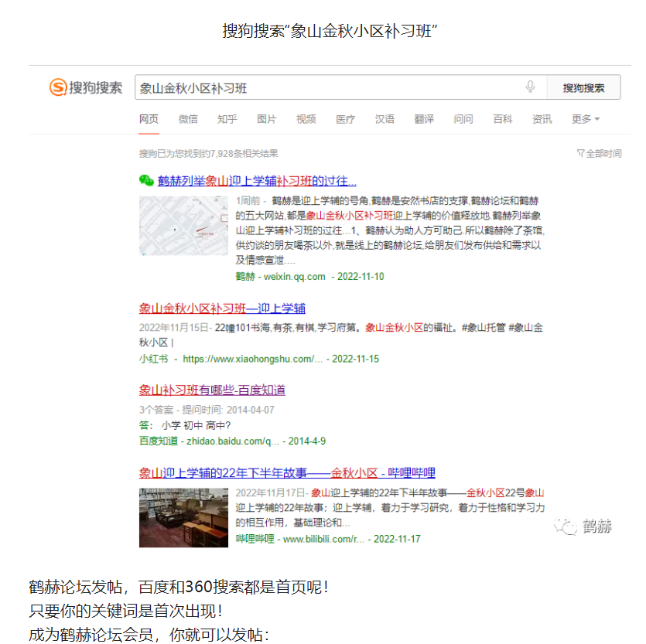Open the 象山补习班有哪些-百度知道 result
The width and height of the screenshot is (646, 644).
pos(212,390)
